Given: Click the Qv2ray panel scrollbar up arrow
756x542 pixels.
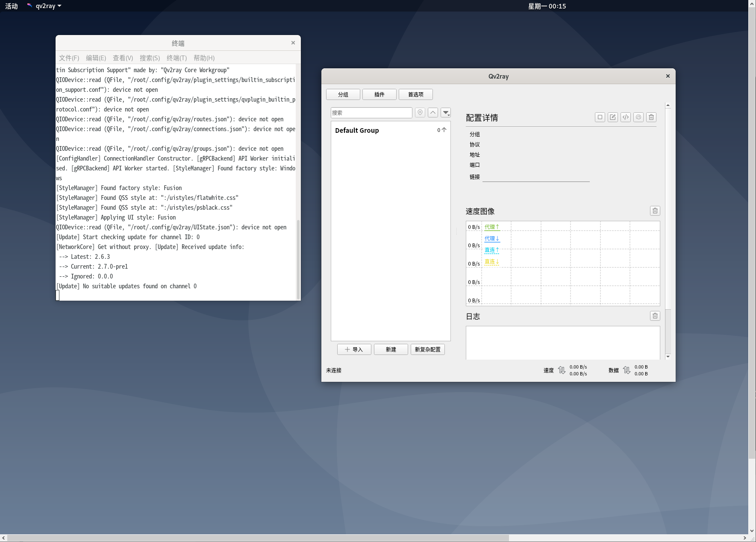Looking at the screenshot, I should point(668,105).
